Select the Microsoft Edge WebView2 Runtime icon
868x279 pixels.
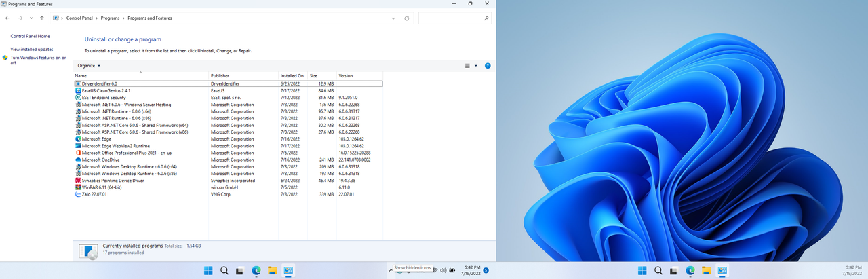pyautogui.click(x=78, y=146)
